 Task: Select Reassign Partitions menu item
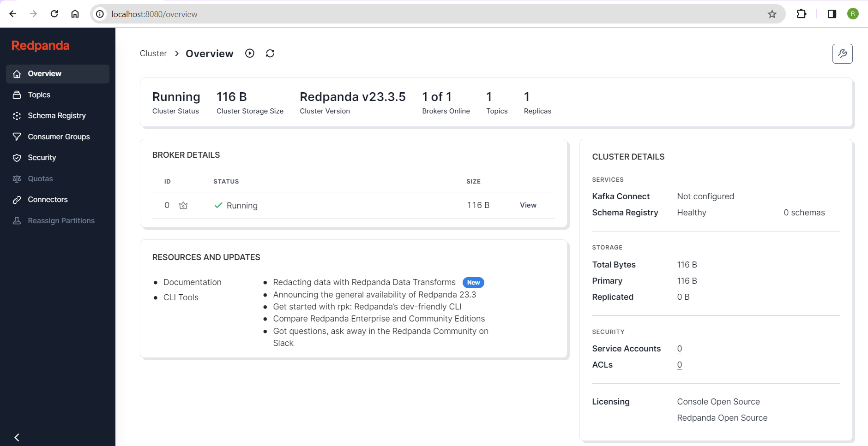coord(58,220)
